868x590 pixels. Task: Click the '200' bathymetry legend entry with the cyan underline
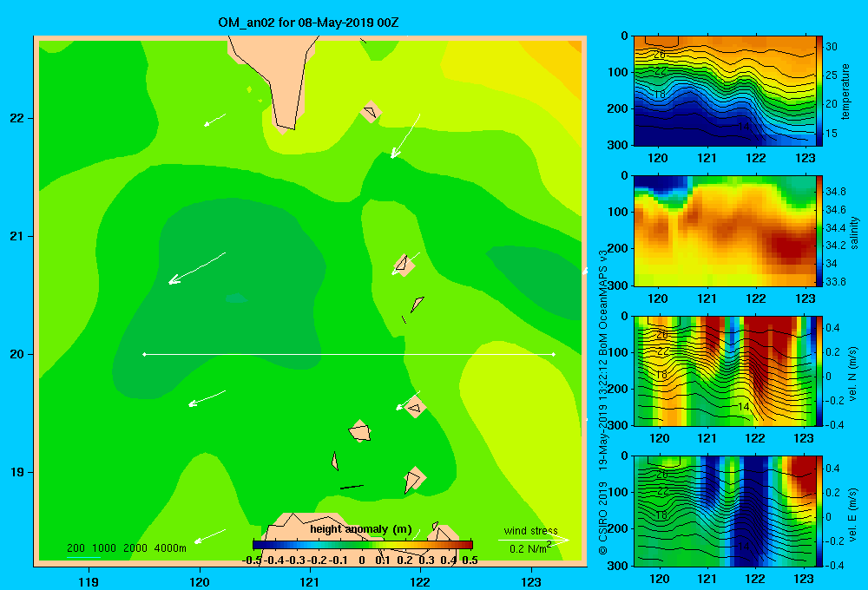[x=76, y=548]
